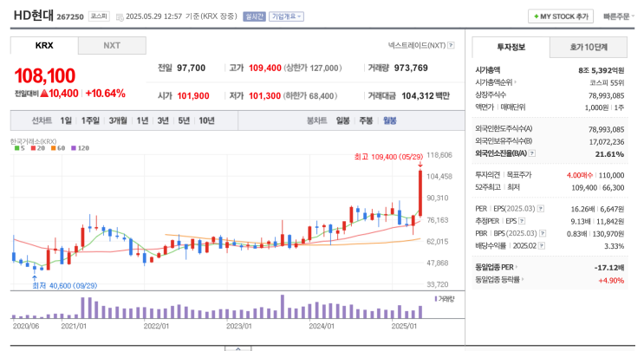The height and width of the screenshot is (351, 644).
Task: Click the orange 60-day moving average swatch
Action: pyautogui.click(x=54, y=148)
